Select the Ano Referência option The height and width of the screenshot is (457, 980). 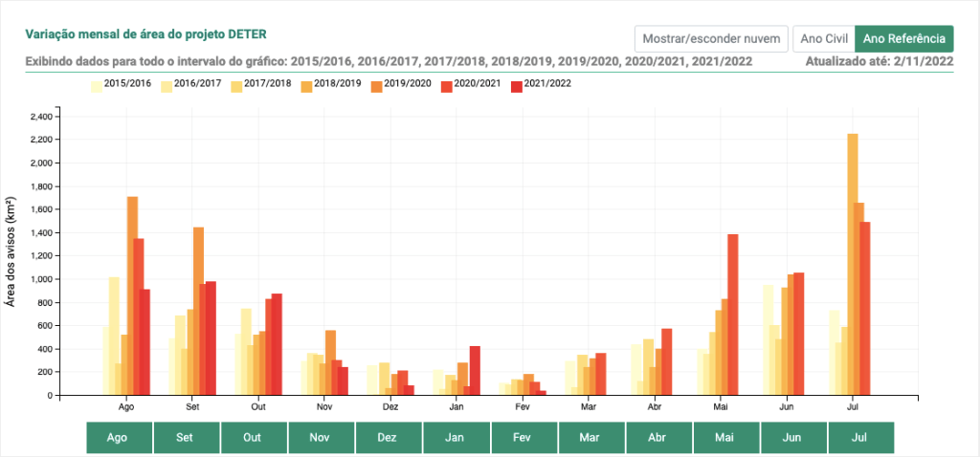(x=903, y=38)
